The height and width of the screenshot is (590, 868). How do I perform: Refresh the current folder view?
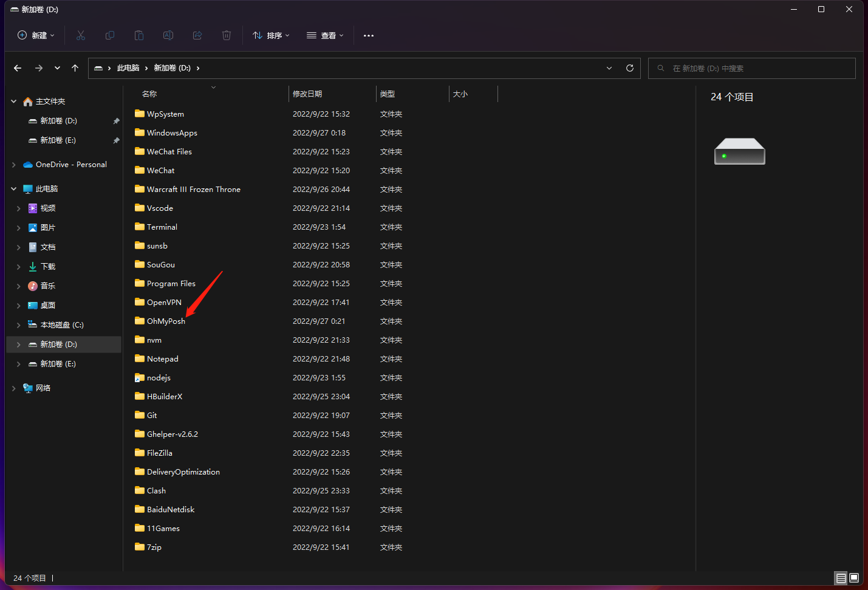click(x=630, y=68)
